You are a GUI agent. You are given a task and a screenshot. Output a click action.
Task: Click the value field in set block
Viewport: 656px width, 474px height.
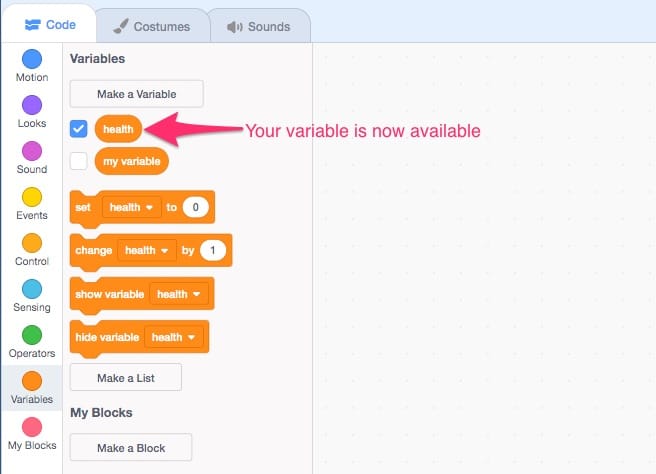pyautogui.click(x=197, y=207)
